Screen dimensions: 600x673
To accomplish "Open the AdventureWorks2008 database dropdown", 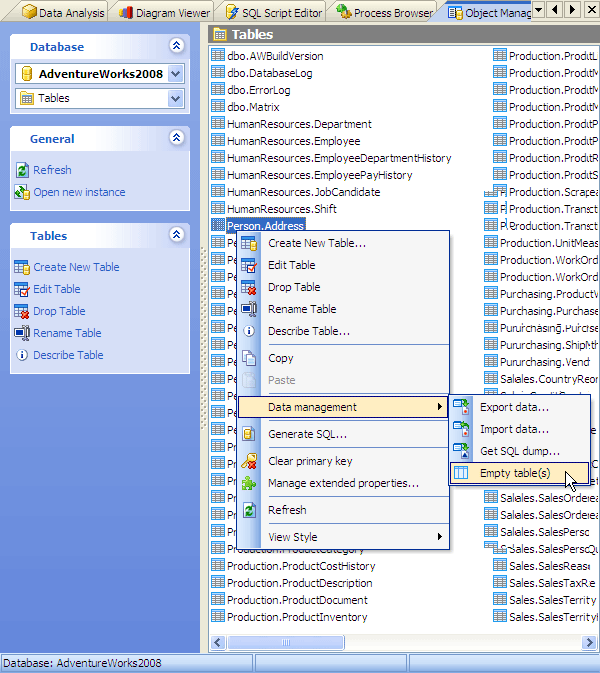I will (176, 74).
